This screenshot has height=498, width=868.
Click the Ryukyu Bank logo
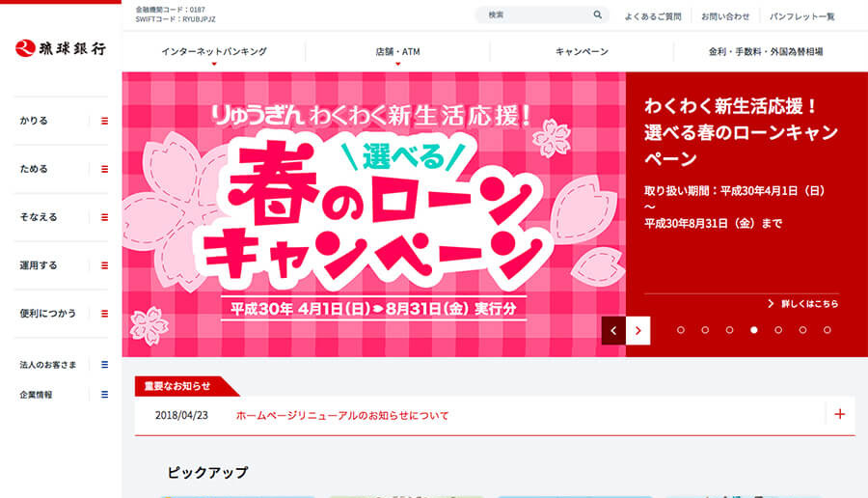click(60, 48)
